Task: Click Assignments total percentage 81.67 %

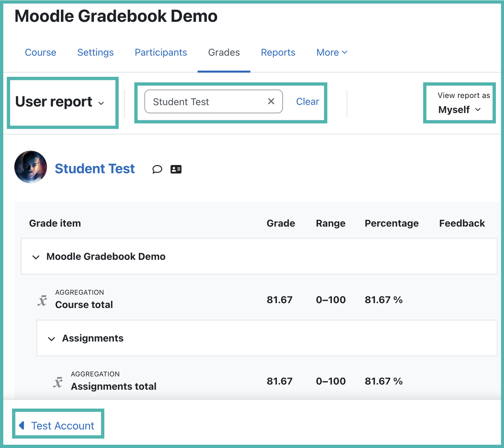Action: pos(384,381)
